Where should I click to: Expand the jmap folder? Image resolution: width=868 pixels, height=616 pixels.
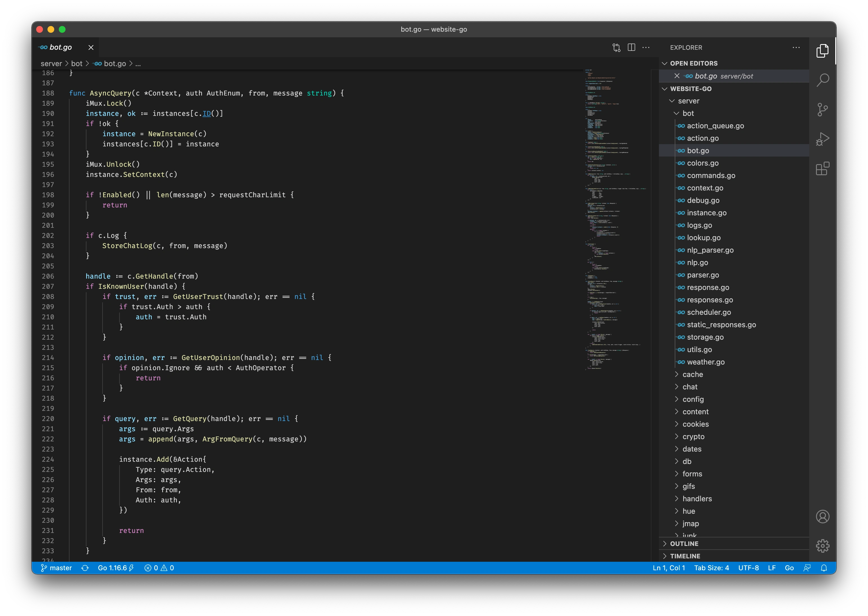point(734,523)
